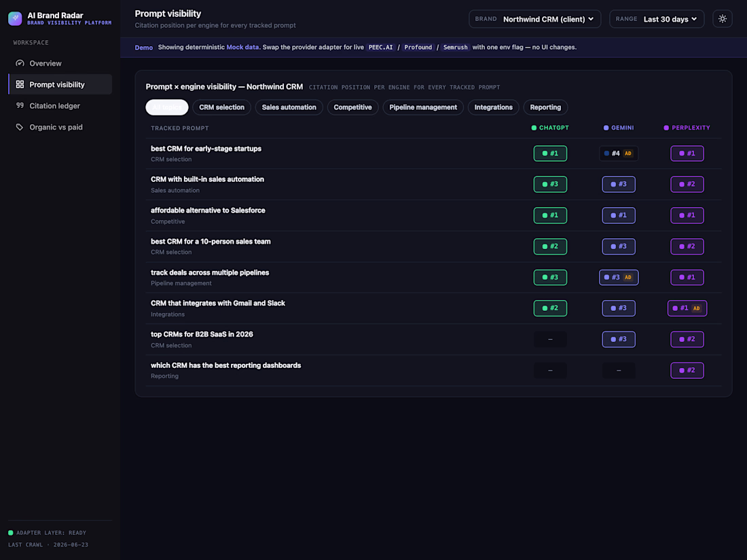Click prompt 'top CRMs for B2B SaaS in 2026'
The width and height of the screenshot is (747, 560).
tap(202, 334)
